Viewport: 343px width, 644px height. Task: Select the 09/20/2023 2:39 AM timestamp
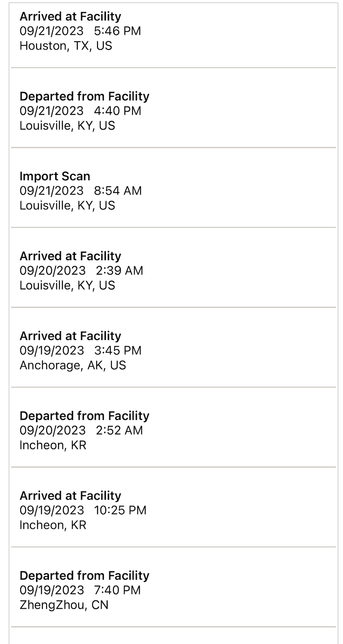click(x=81, y=271)
